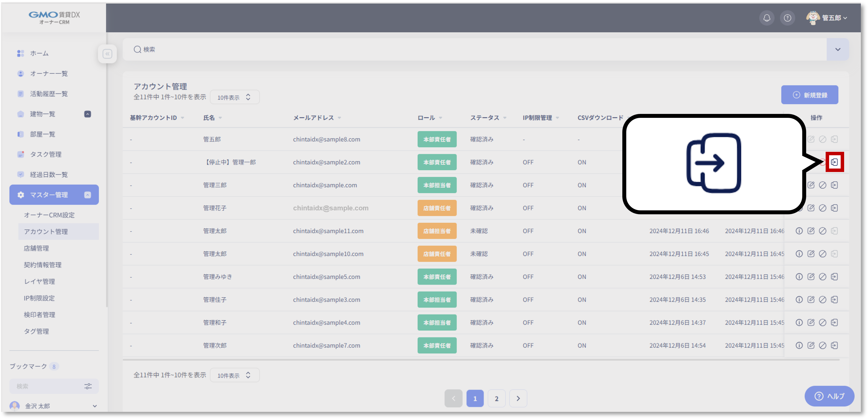The height and width of the screenshot is (419, 868).
Task: Click the 新規登録 button
Action: click(809, 95)
